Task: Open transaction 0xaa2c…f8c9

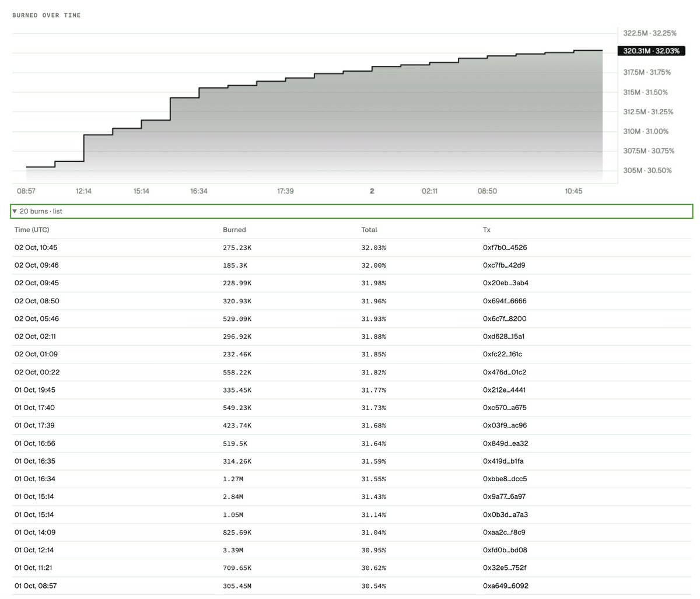Action: [x=504, y=532]
